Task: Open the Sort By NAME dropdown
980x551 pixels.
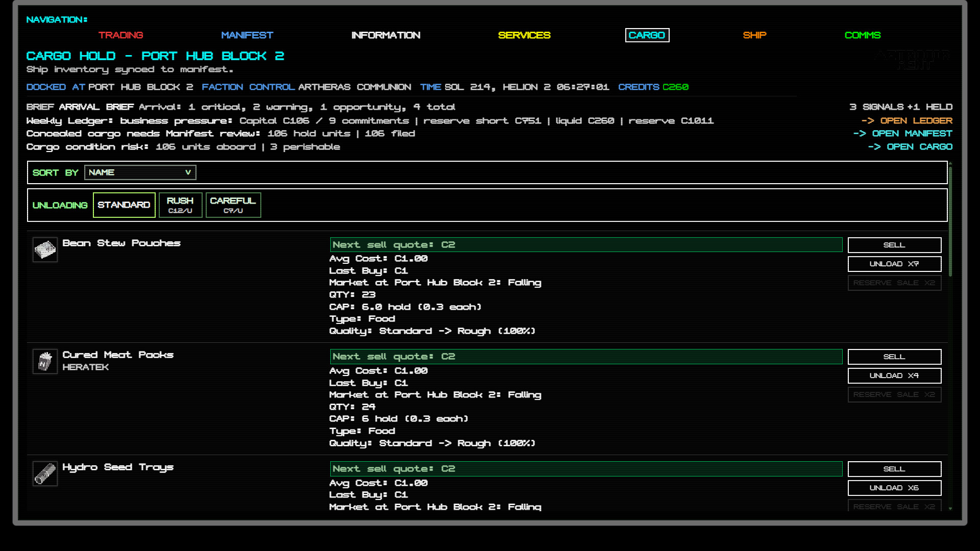Action: pos(140,172)
